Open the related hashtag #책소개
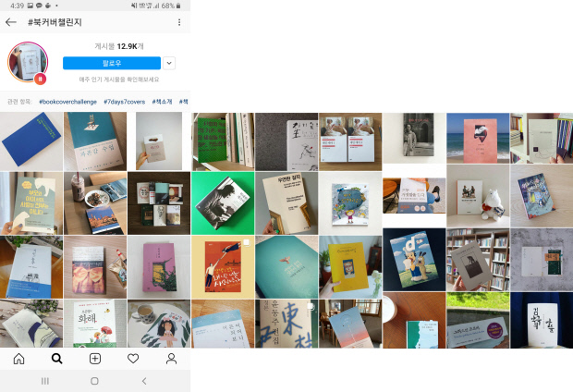The image size is (573, 392). [x=162, y=102]
